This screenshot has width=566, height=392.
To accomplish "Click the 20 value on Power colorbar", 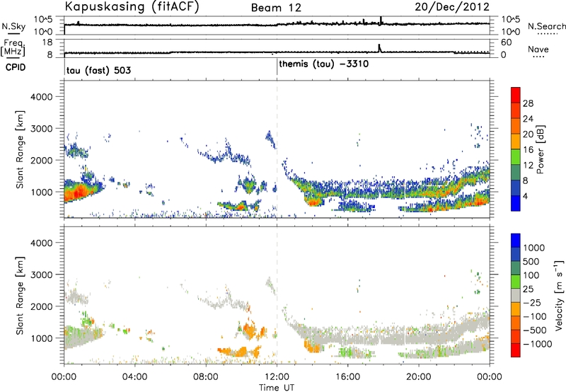I will point(528,134).
